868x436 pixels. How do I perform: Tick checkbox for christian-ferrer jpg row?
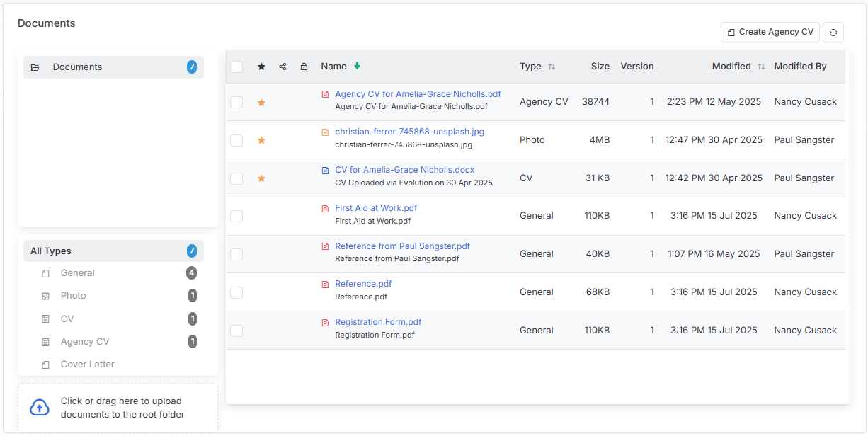tap(236, 140)
